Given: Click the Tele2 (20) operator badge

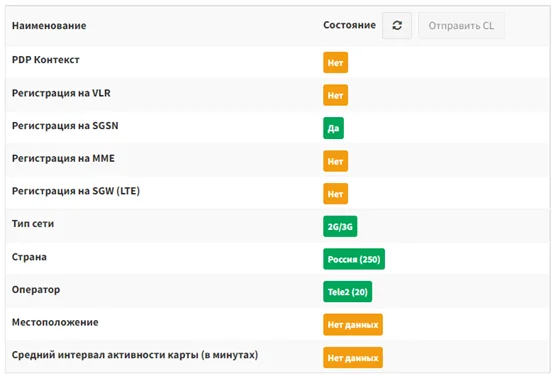Looking at the screenshot, I should [x=347, y=292].
